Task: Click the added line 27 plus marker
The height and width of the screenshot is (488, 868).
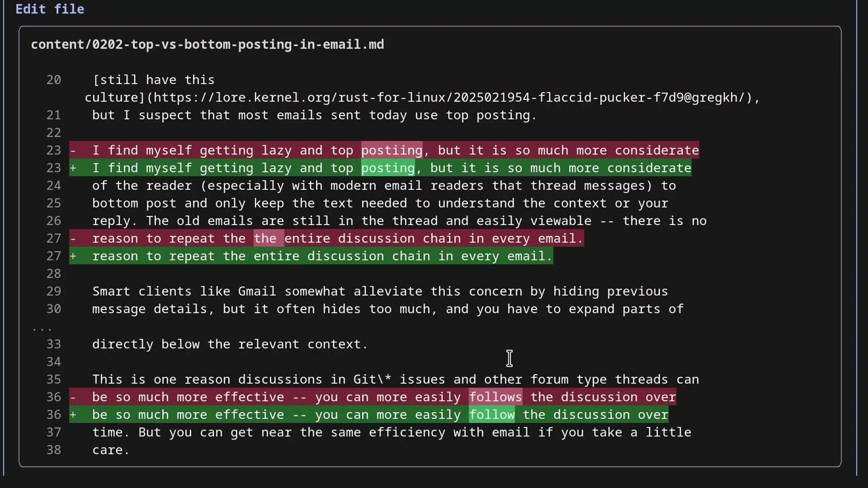Action: pos(73,256)
